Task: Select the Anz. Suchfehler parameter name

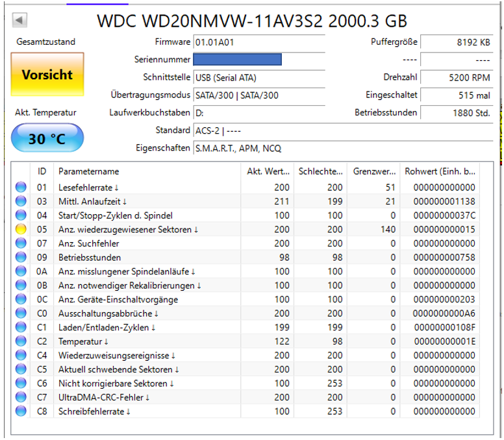Action: coord(89,243)
